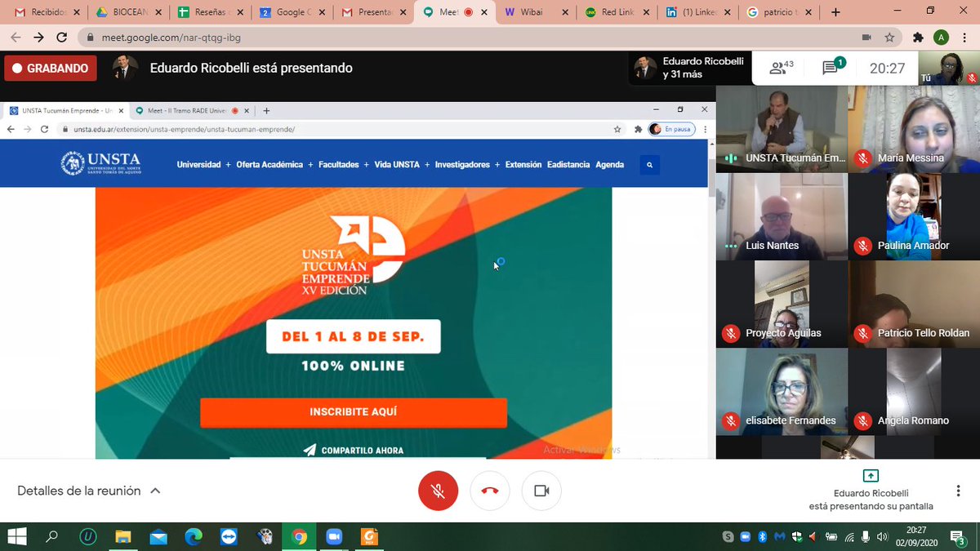Hang up the Meet call

(x=490, y=491)
